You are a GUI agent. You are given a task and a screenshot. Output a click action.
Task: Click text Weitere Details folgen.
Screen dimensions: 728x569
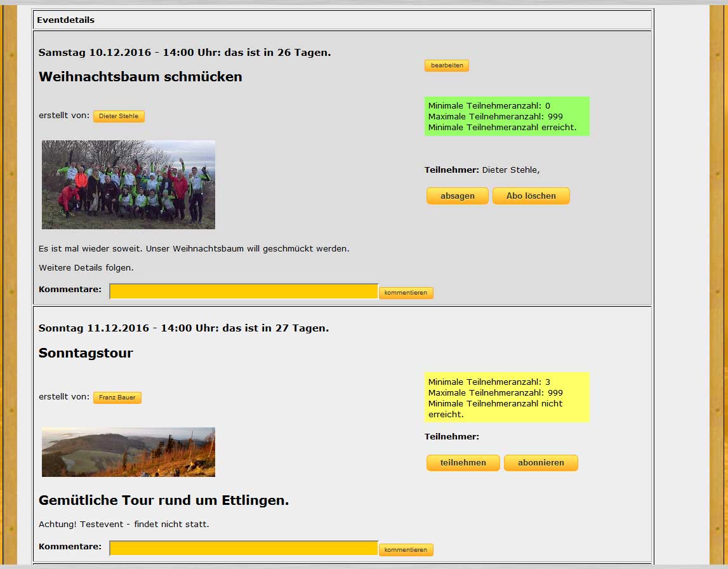pyautogui.click(x=86, y=267)
